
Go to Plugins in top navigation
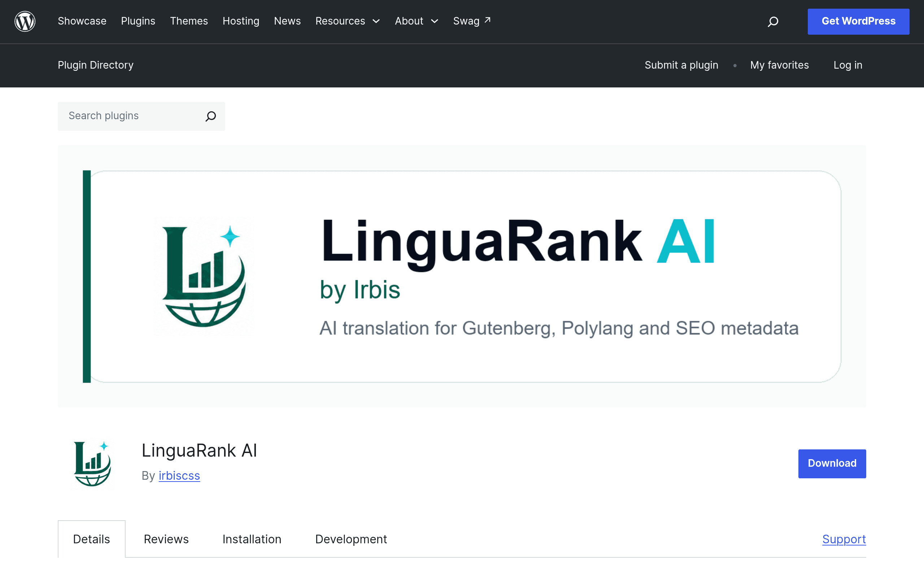coord(138,21)
